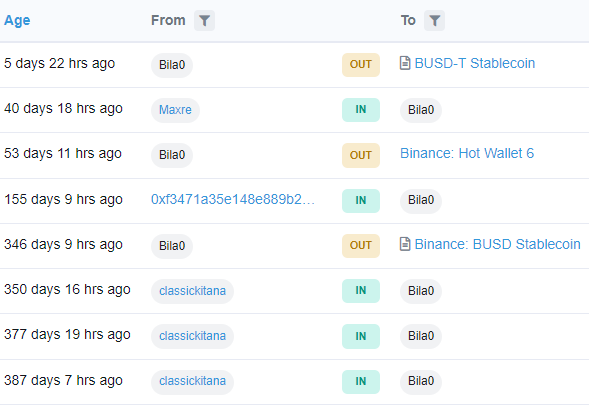Click the IN badge in 40 days row
Screen dimensions: 589x406
click(361, 110)
